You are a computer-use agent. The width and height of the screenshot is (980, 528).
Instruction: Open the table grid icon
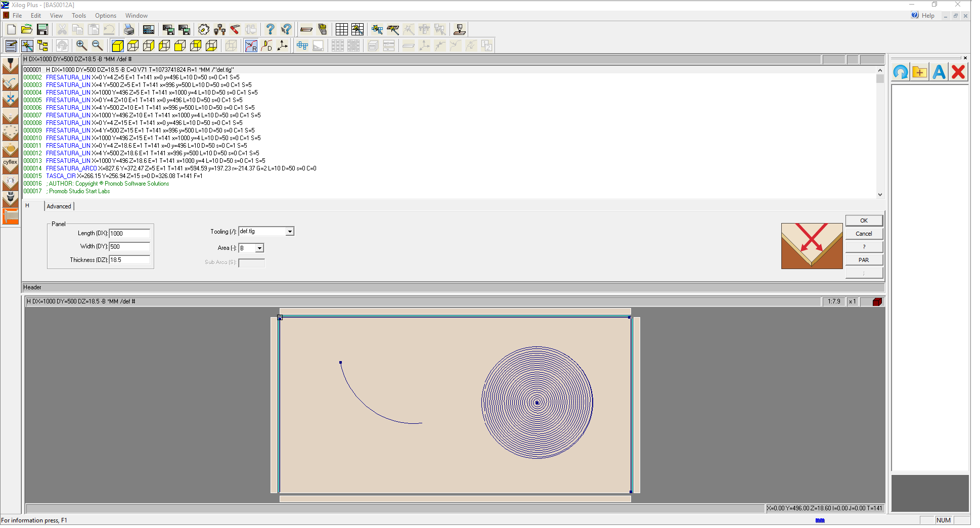[x=342, y=29]
